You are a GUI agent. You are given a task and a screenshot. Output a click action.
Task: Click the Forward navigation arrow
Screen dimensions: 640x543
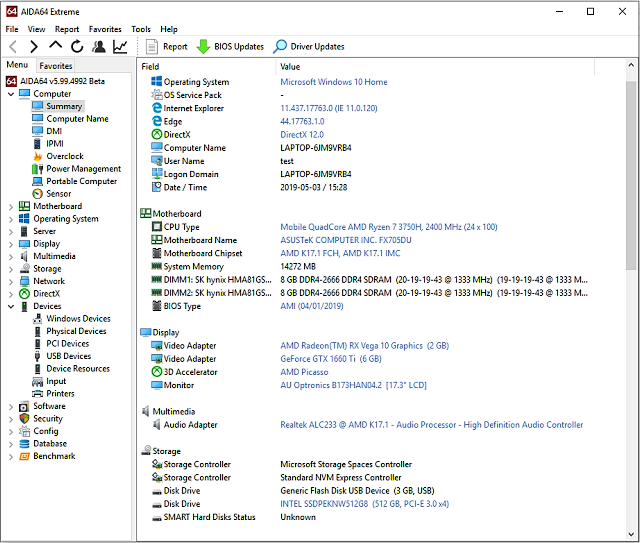click(x=34, y=47)
